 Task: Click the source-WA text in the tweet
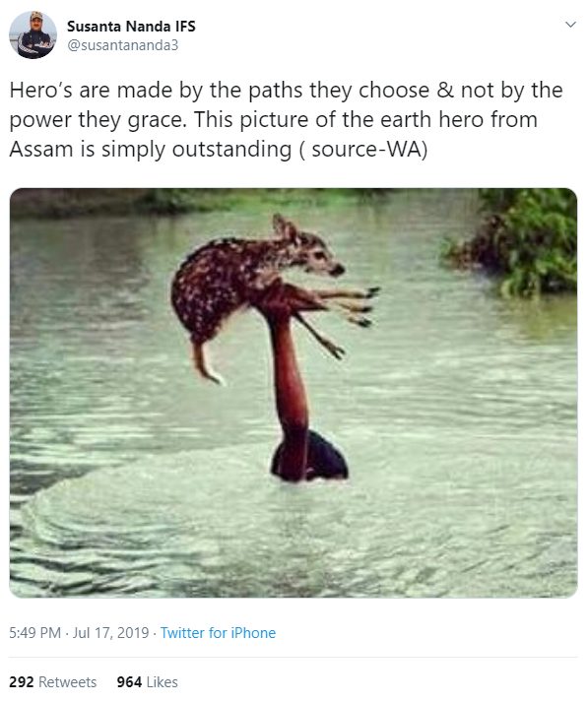click(x=368, y=150)
